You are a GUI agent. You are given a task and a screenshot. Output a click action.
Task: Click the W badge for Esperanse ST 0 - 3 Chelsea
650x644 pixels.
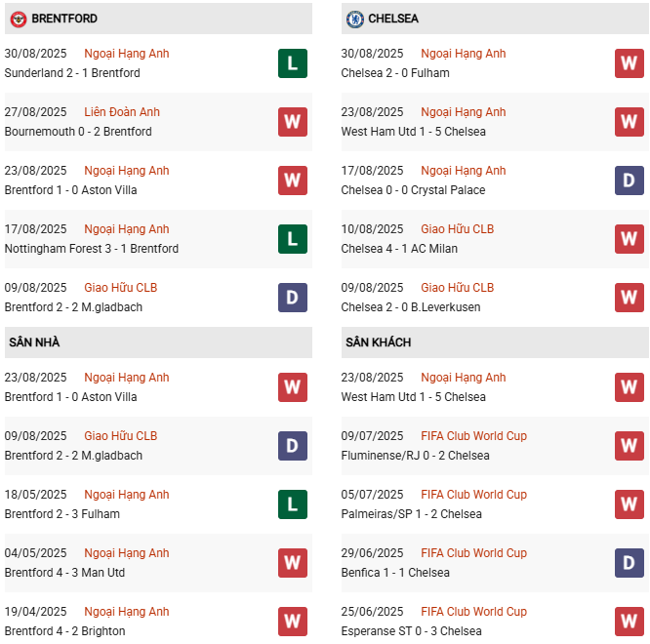click(629, 622)
